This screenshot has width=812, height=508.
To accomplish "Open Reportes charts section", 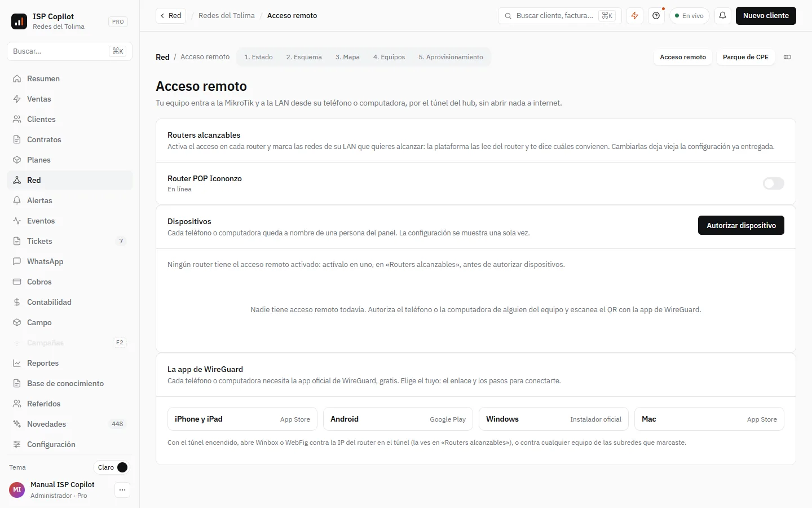I will point(70,363).
